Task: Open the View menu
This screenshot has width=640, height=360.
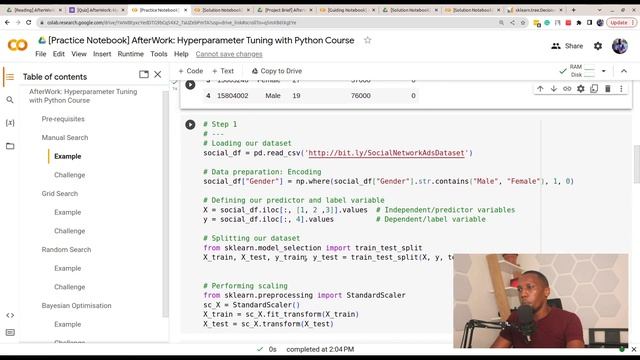Action: click(79, 54)
